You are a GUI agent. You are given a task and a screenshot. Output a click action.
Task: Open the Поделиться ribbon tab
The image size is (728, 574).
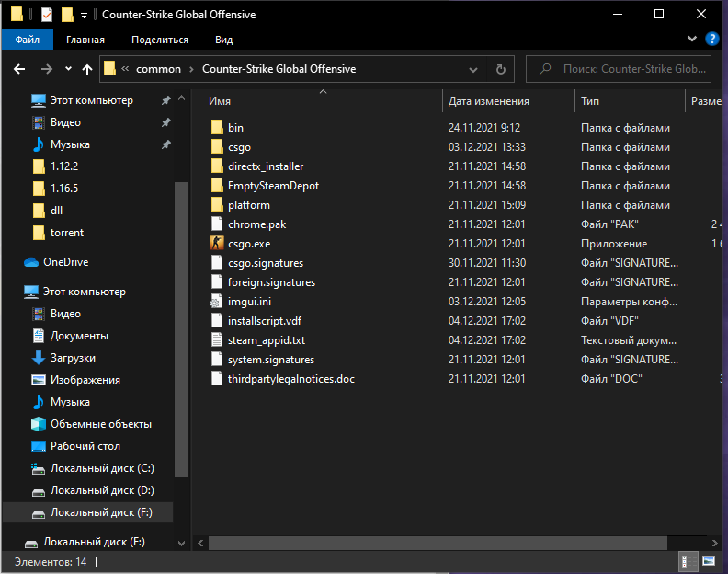pos(160,40)
